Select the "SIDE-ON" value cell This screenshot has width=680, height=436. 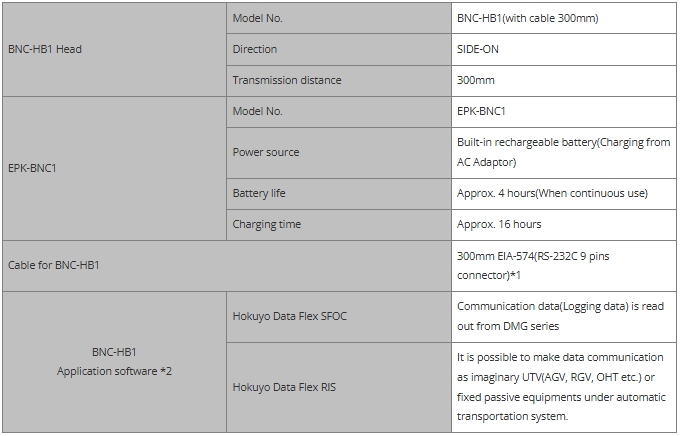[479, 49]
